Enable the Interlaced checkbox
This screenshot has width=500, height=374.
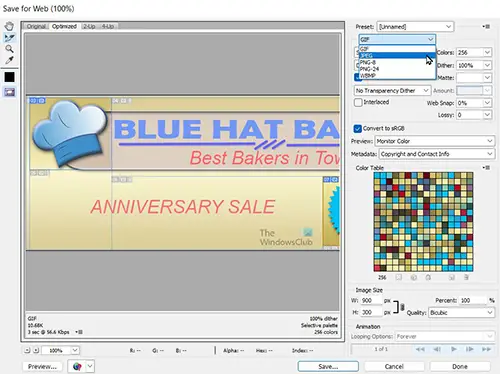[358, 102]
